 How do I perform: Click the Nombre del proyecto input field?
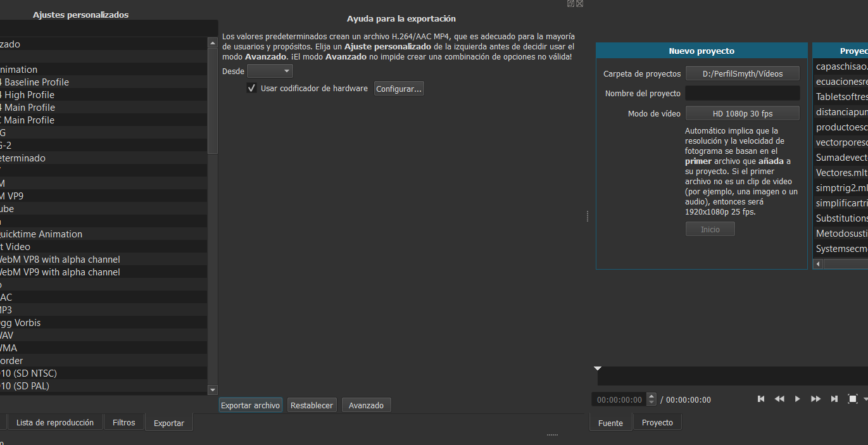(742, 94)
